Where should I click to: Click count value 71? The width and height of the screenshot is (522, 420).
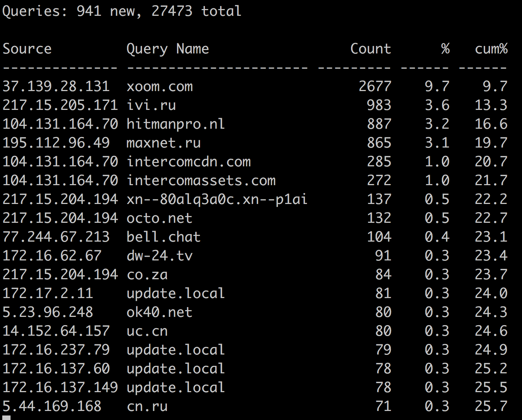pos(383,406)
